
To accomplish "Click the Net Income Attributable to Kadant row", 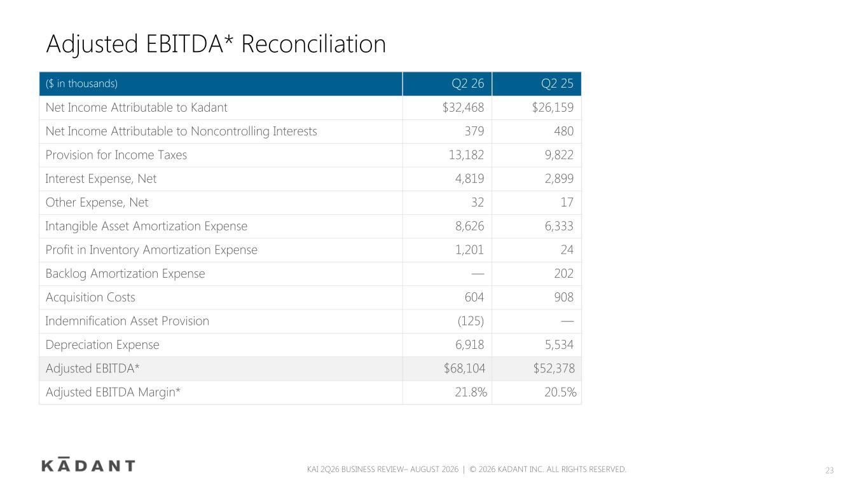I will tap(310, 108).
